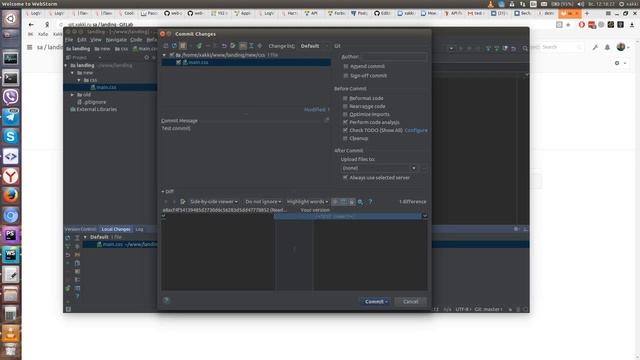The image size is (640, 360).
Task: Open commit message history icon
Action: point(327,120)
